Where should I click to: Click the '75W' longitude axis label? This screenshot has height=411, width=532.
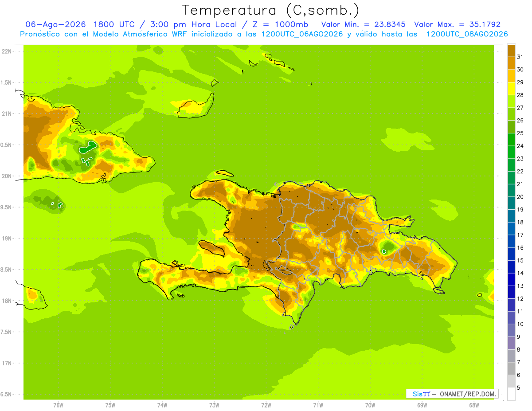[110, 405]
